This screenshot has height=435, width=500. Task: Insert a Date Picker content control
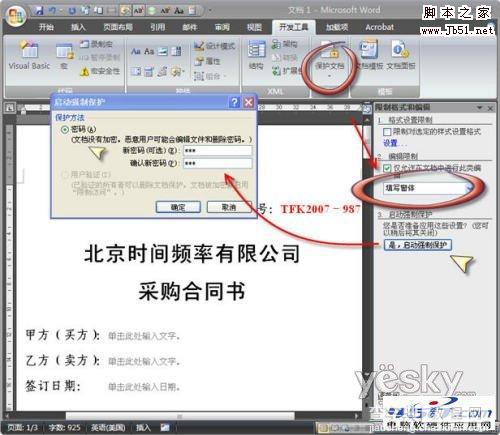tap(149, 71)
